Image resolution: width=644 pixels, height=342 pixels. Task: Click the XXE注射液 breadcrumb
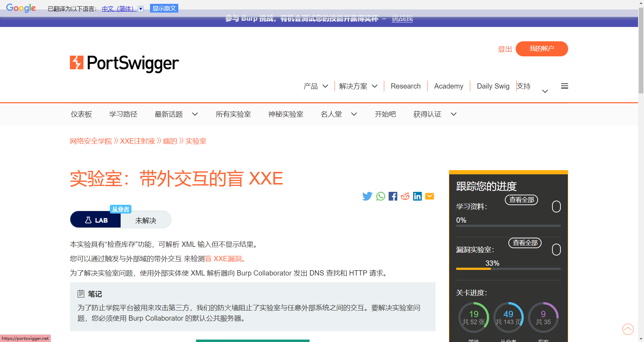coord(137,141)
